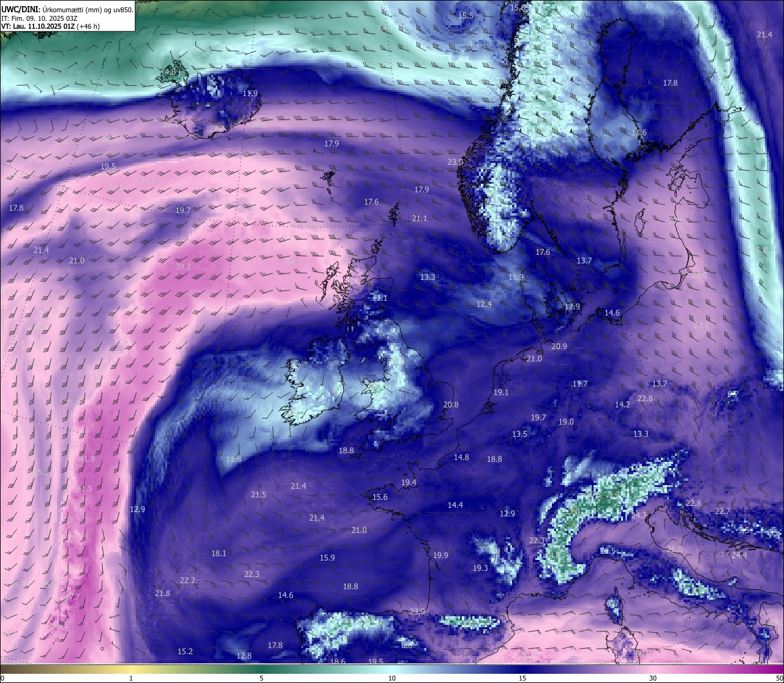Click the 30 label on the color scale
784x683 pixels.
653,678
